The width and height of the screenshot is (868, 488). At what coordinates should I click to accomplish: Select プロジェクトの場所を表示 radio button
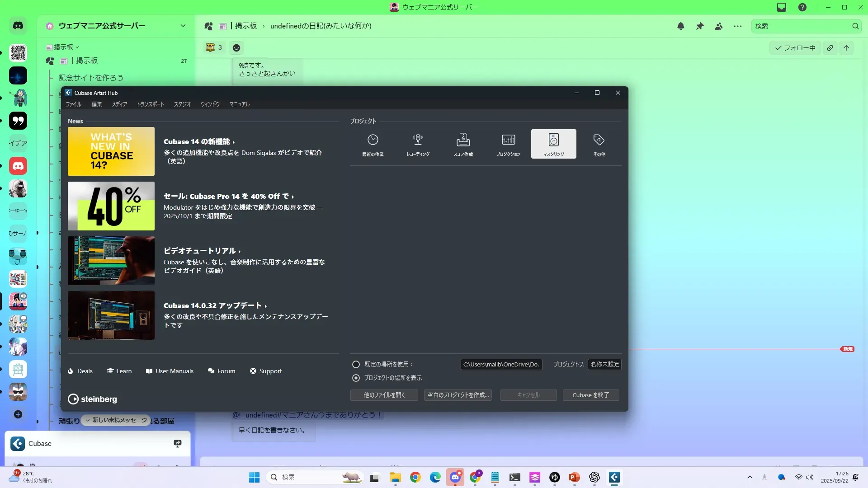356,378
